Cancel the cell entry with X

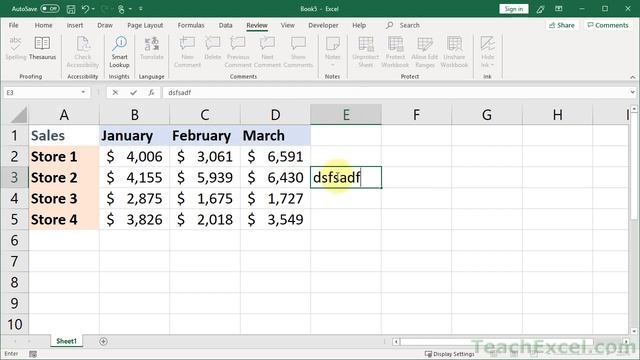pos(116,93)
